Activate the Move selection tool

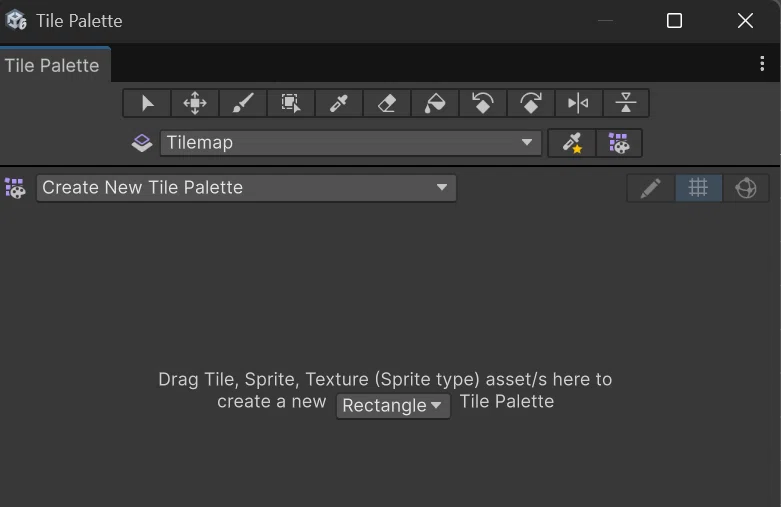[x=195, y=103]
